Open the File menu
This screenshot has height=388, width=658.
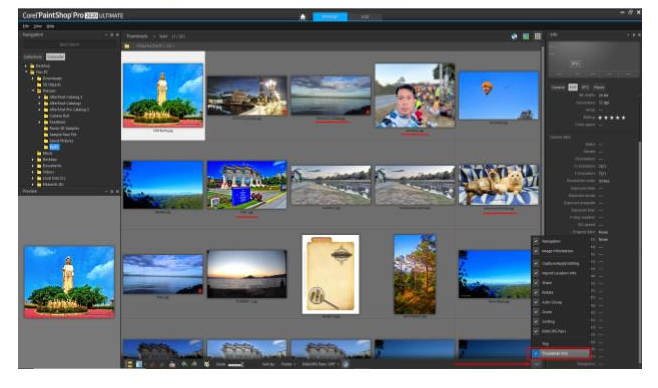pyautogui.click(x=26, y=26)
